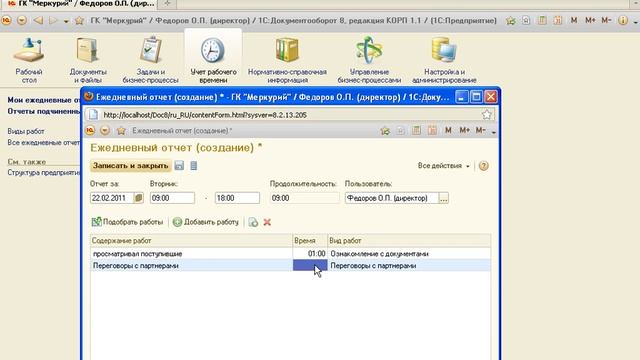
Task: Click the 1C logo menu in dialog toolbar
Action: pos(90,131)
